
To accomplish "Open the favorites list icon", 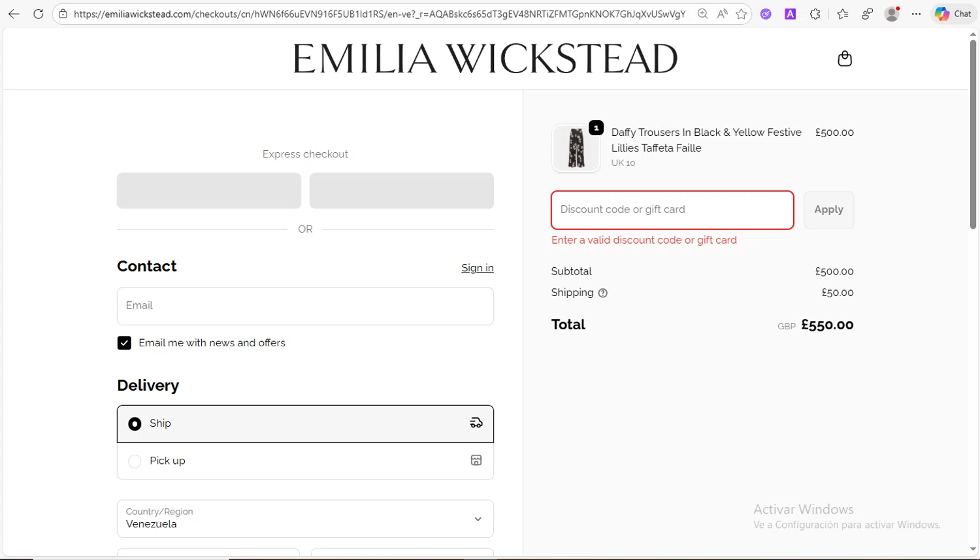I will point(843,14).
